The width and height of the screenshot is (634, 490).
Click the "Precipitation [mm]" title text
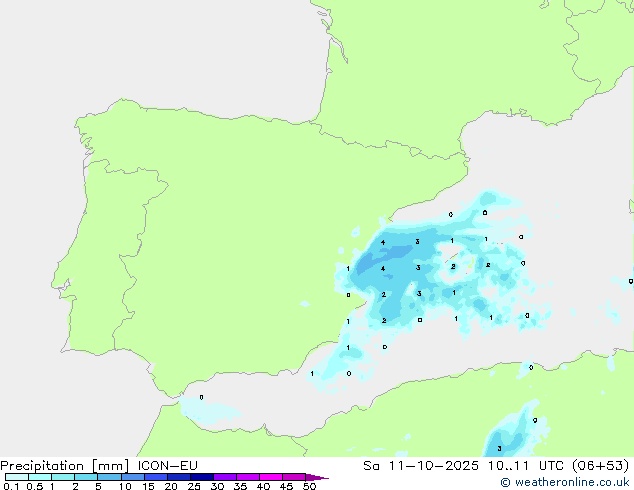point(65,466)
